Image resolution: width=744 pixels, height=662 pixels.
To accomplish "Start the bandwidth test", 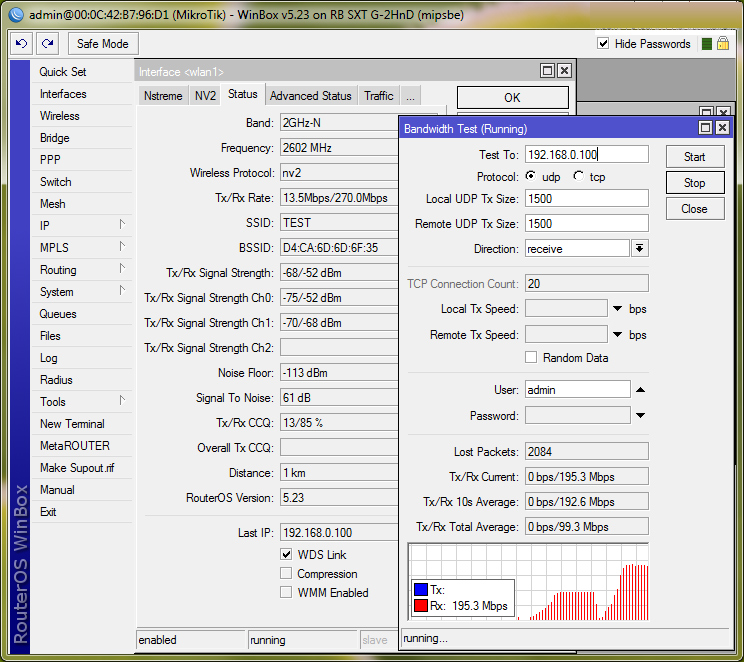I will [x=695, y=157].
